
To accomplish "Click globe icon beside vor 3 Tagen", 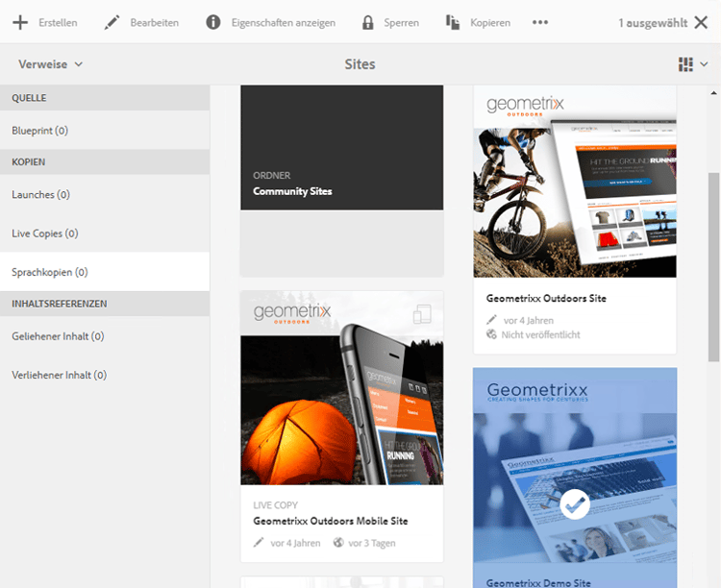I will 338,543.
